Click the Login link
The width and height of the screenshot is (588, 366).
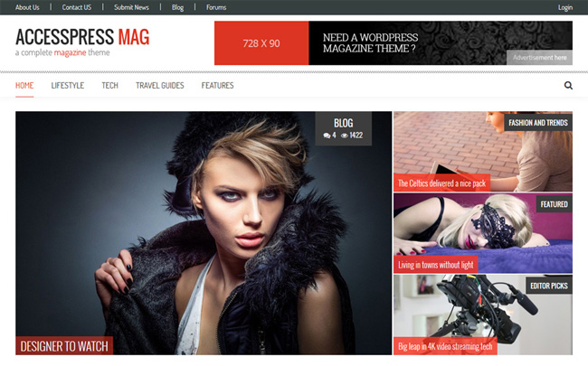click(x=565, y=7)
